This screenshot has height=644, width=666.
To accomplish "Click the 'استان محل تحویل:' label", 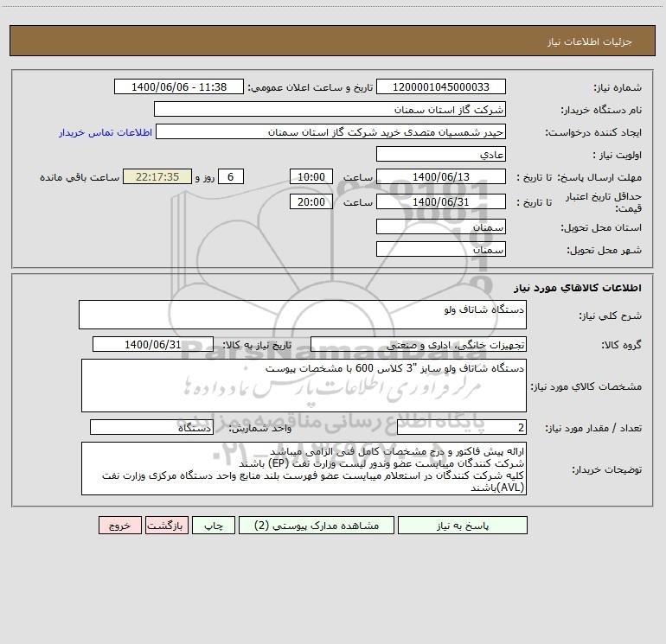I will (601, 227).
